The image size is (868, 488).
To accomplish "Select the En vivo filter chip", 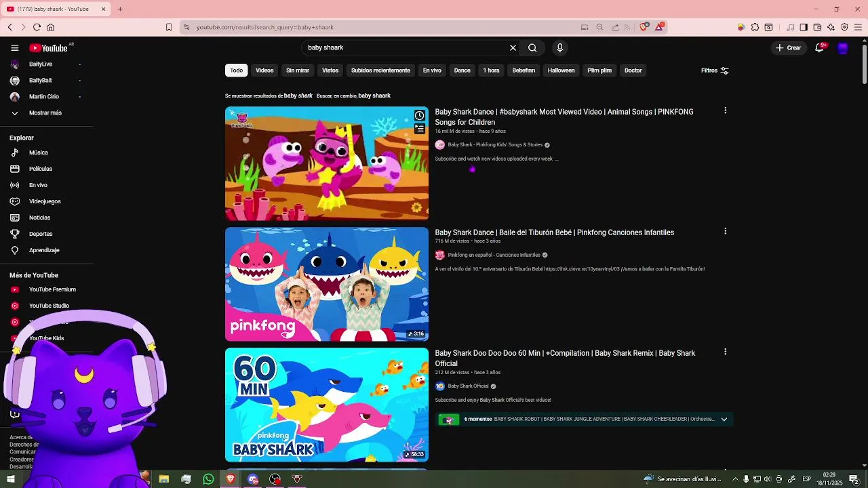I will click(432, 70).
